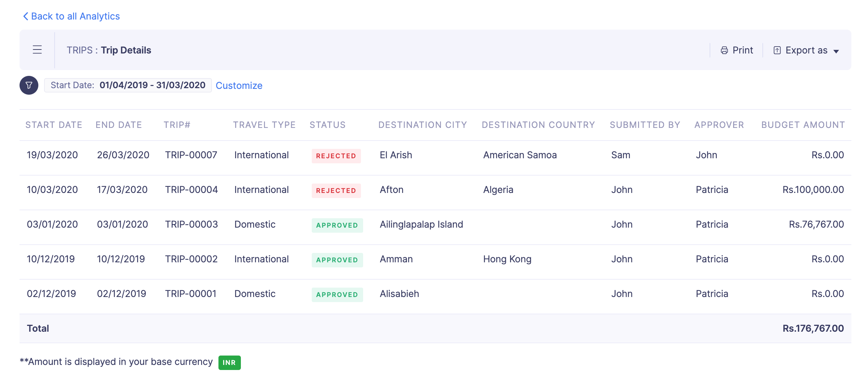
Task: Click the TRIP# column header
Action: [177, 125]
